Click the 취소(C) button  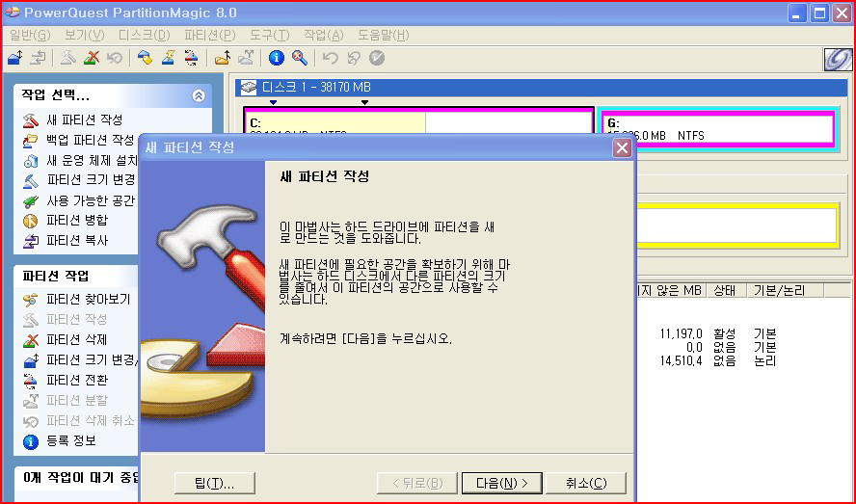[x=586, y=483]
